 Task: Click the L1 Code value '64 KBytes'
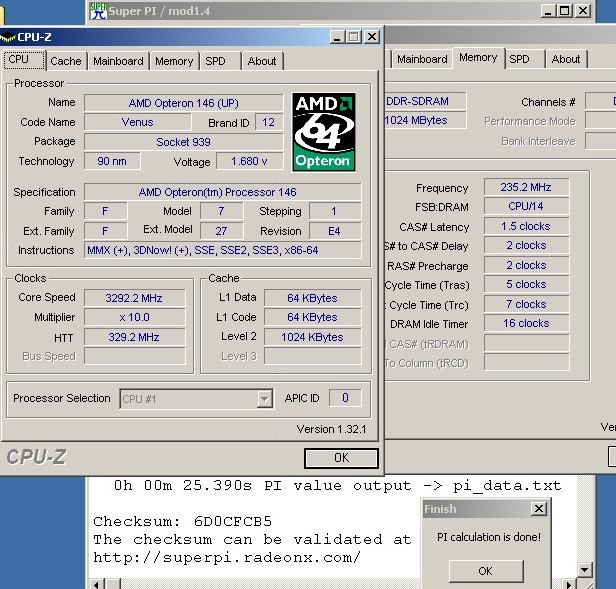coord(312,317)
